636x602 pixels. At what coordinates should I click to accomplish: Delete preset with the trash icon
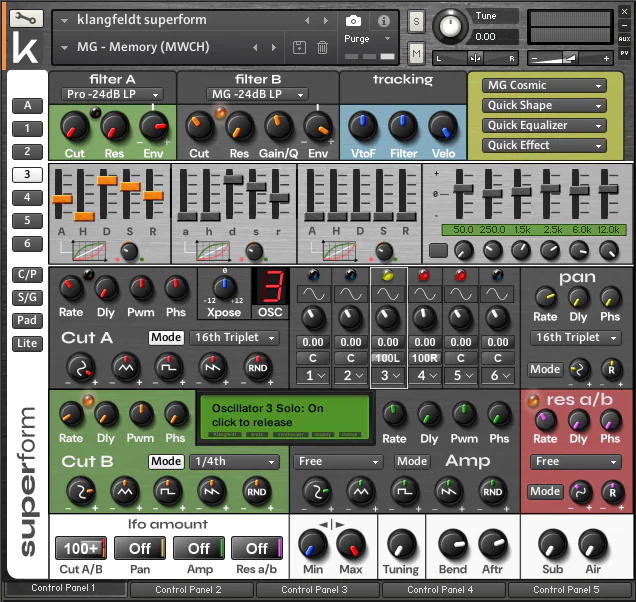(322, 47)
